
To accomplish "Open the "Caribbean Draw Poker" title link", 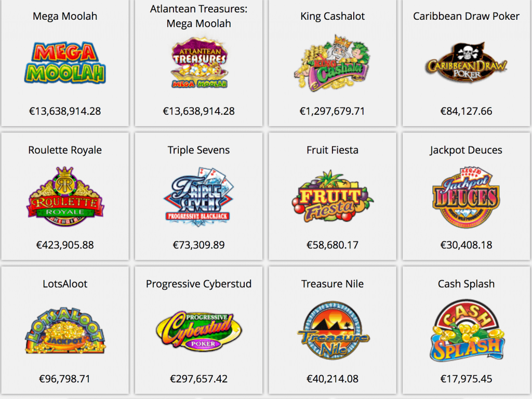I will pyautogui.click(x=466, y=16).
